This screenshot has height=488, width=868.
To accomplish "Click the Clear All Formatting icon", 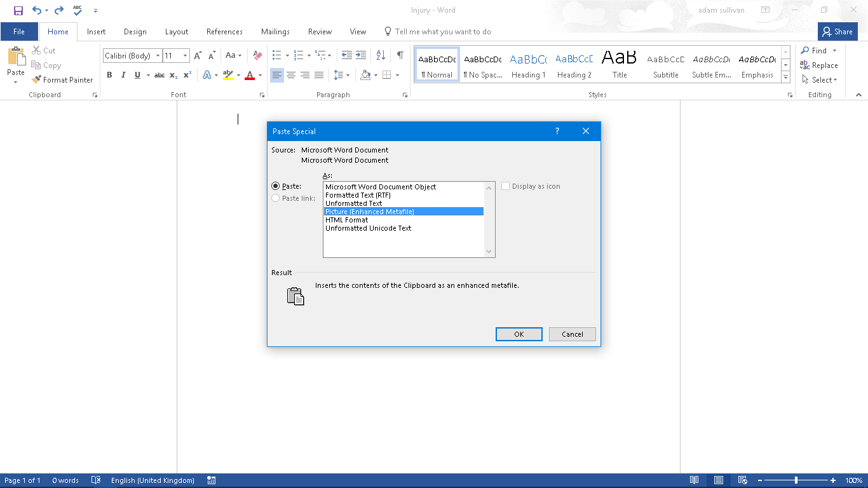I will point(257,55).
